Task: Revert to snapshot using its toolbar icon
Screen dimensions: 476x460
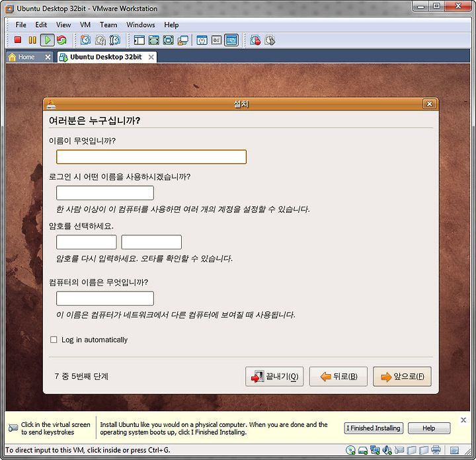Action: [x=100, y=40]
